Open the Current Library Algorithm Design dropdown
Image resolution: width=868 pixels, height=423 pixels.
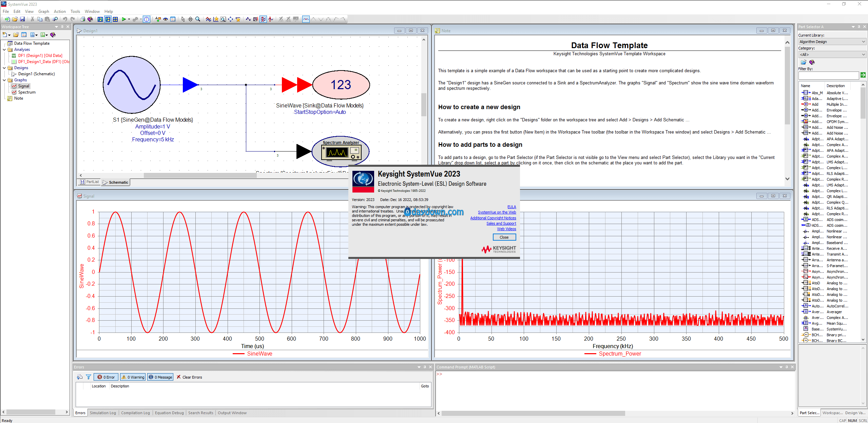pos(832,42)
